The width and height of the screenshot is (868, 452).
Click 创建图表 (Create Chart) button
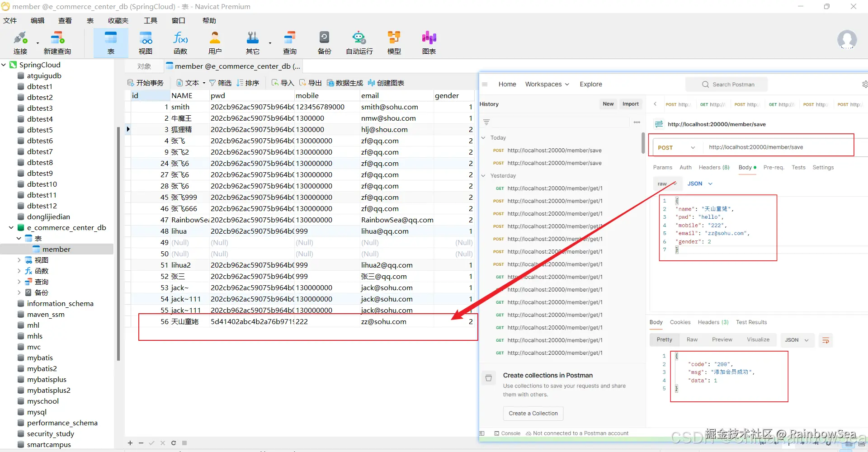pyautogui.click(x=386, y=83)
